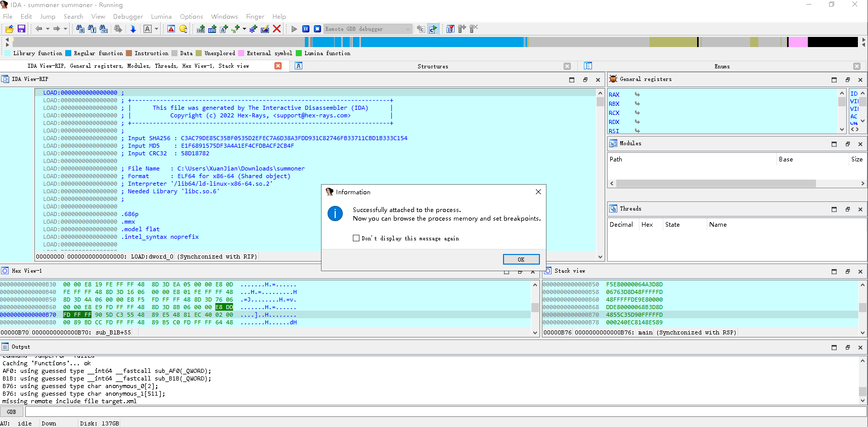Viewport: 868px width, 427px height.
Task: Click the Open file toolbar icon
Action: tap(9, 29)
